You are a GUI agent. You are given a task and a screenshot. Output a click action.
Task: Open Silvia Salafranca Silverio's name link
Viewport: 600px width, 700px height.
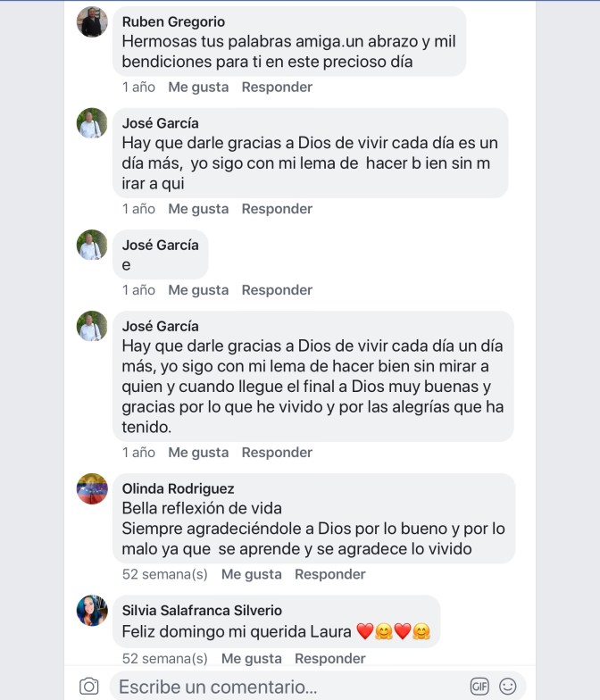tap(202, 610)
